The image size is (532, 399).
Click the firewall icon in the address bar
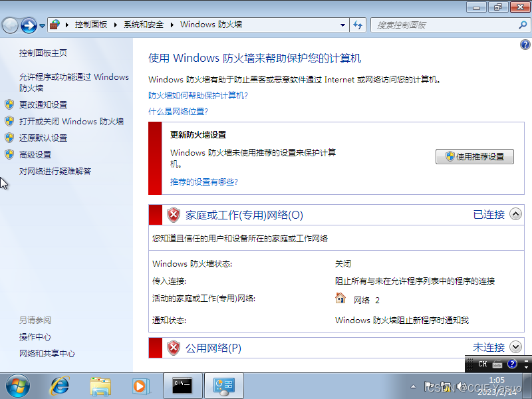[55, 25]
